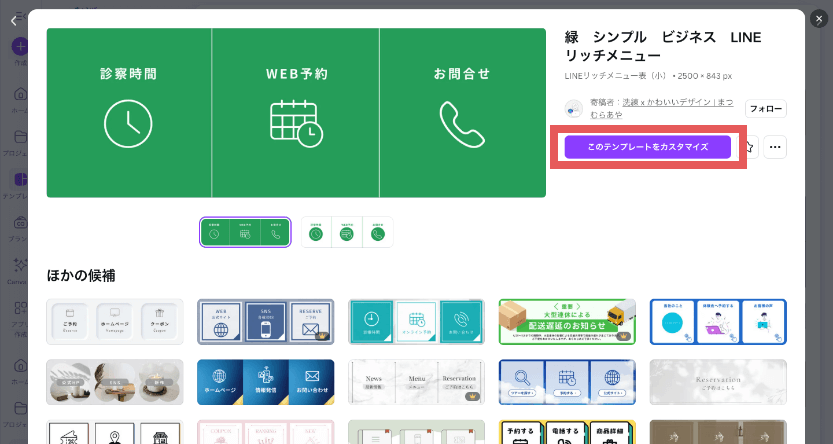
Task: Close the template preview dialog
Action: point(819,19)
